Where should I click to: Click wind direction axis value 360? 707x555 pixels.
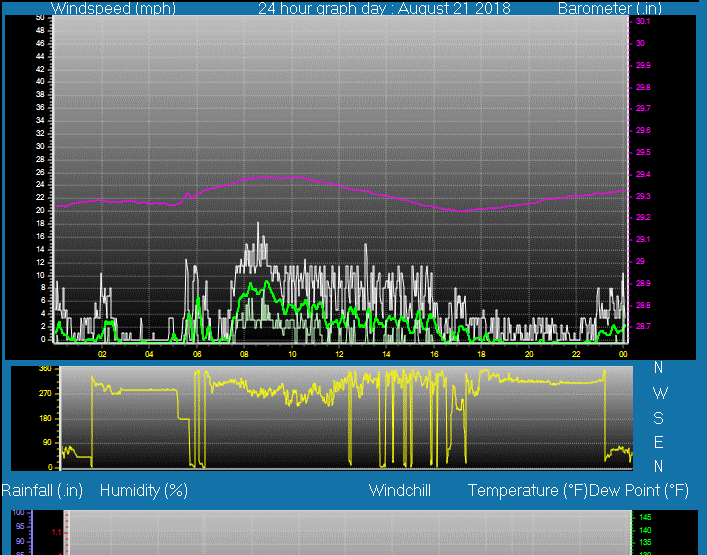click(46, 369)
